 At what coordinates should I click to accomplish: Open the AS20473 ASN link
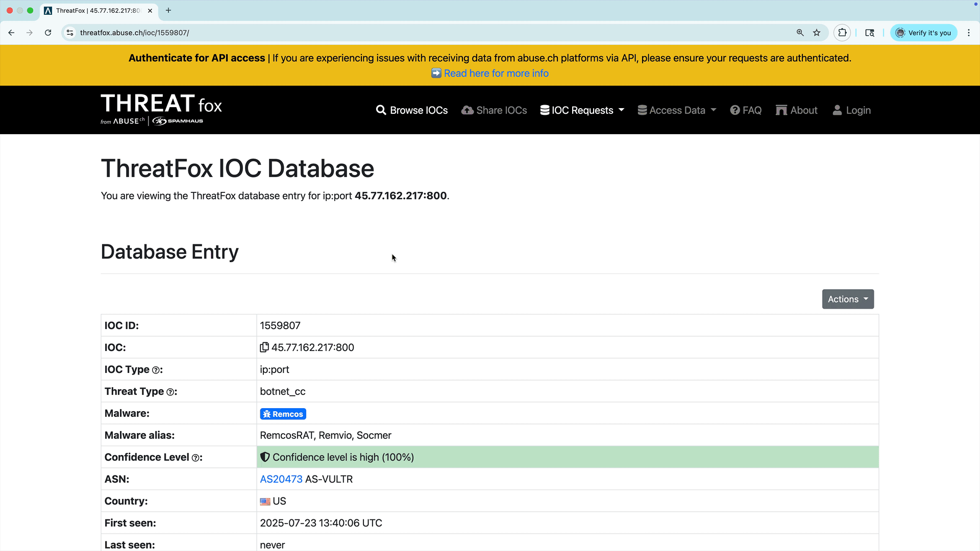pyautogui.click(x=281, y=479)
